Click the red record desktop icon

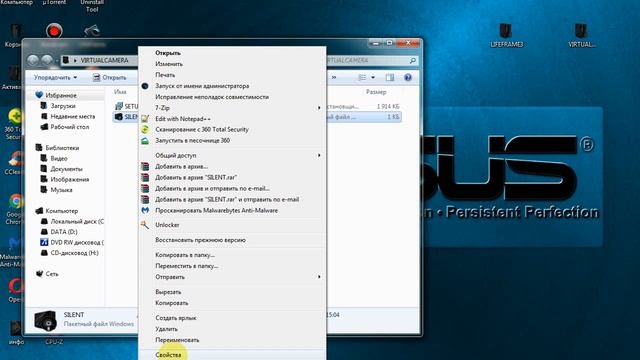tap(54, 31)
